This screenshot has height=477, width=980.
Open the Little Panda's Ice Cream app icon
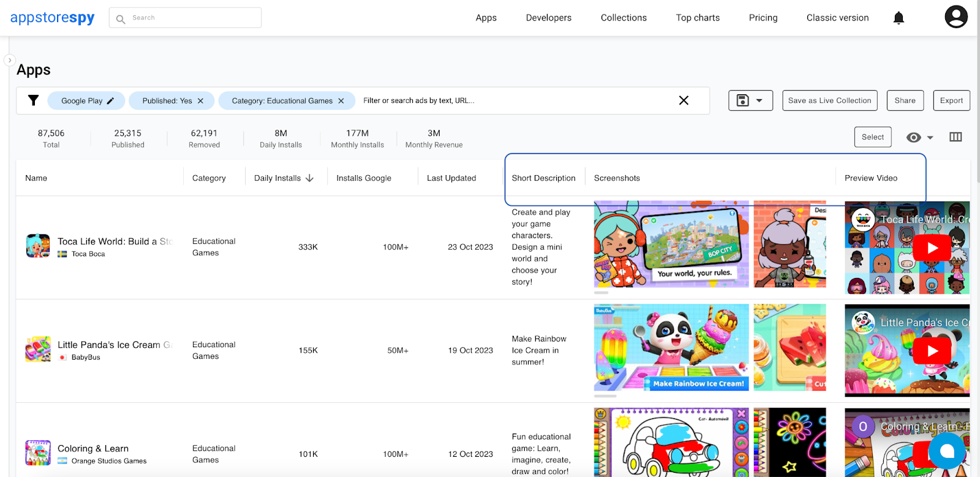(38, 349)
